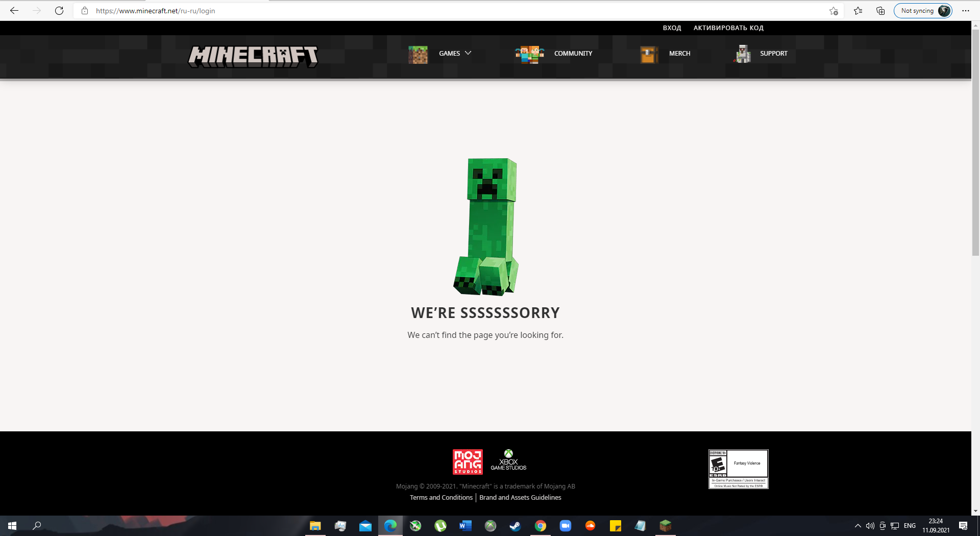This screenshot has width=980, height=536.
Task: Open uTorrent from the taskbar
Action: pos(440,526)
